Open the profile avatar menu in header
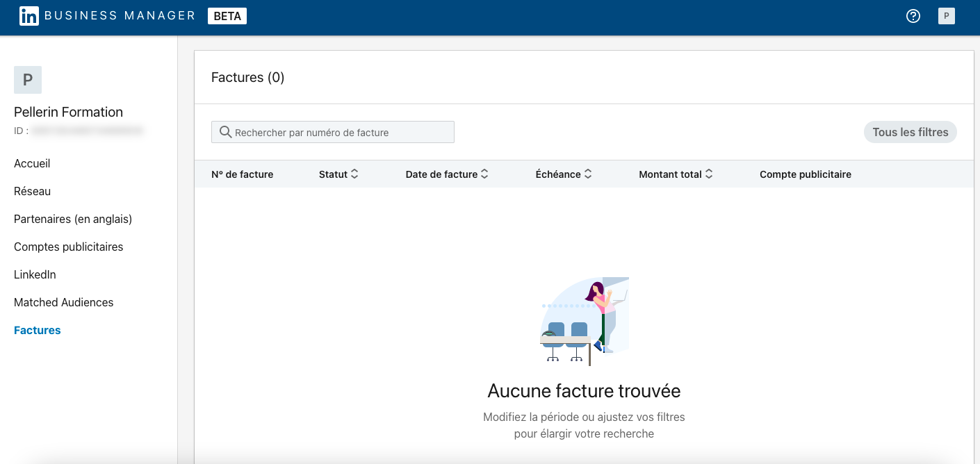This screenshot has height=464, width=980. [946, 16]
